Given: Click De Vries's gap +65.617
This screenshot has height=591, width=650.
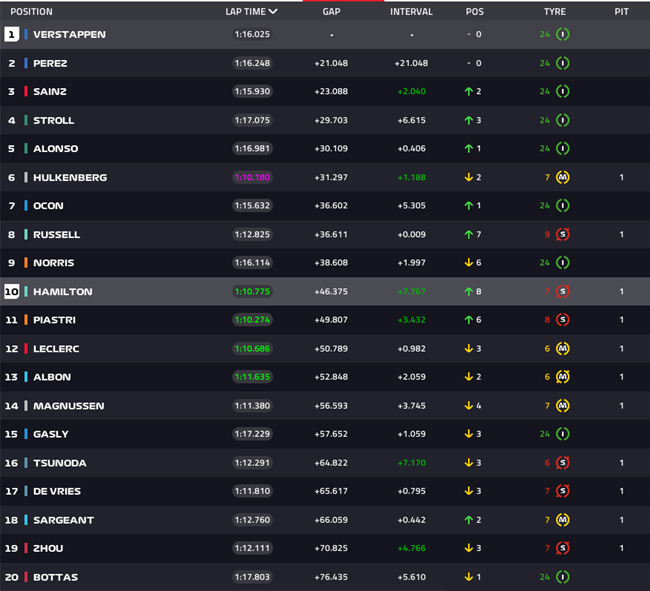Looking at the screenshot, I should click(x=331, y=491).
